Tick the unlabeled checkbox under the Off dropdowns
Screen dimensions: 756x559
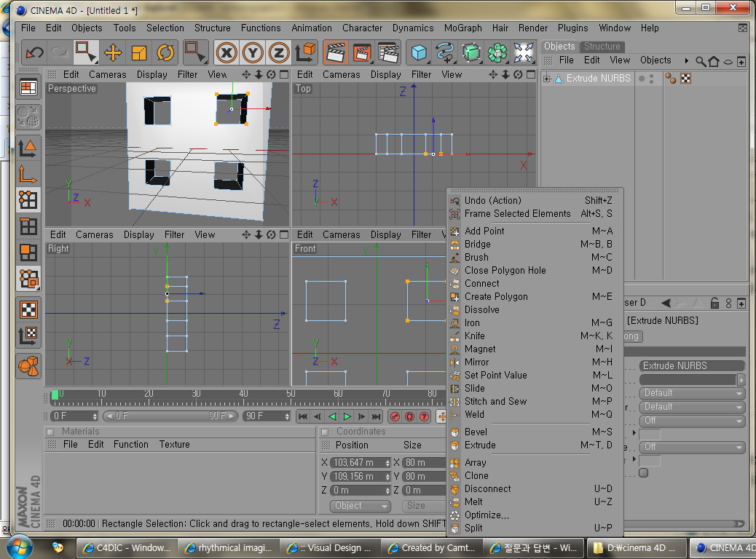[x=644, y=472]
